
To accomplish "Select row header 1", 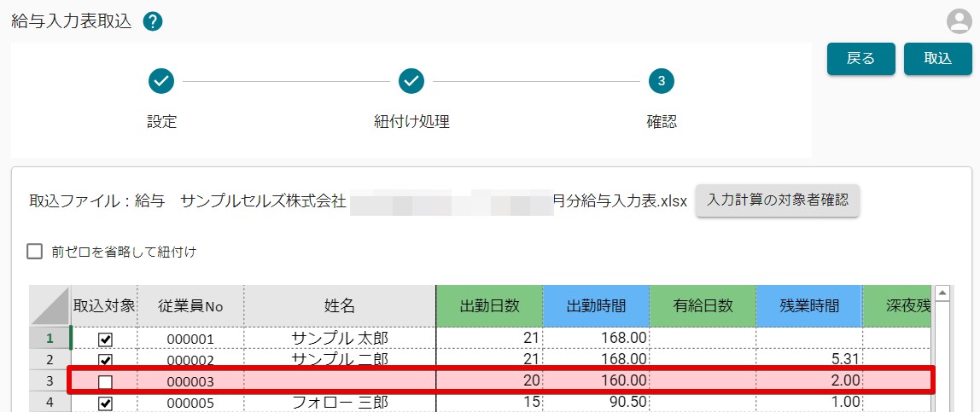I will click(x=50, y=339).
